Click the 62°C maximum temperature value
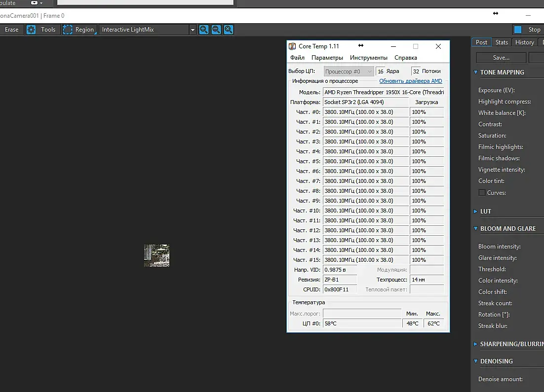The image size is (544, 392). [434, 323]
